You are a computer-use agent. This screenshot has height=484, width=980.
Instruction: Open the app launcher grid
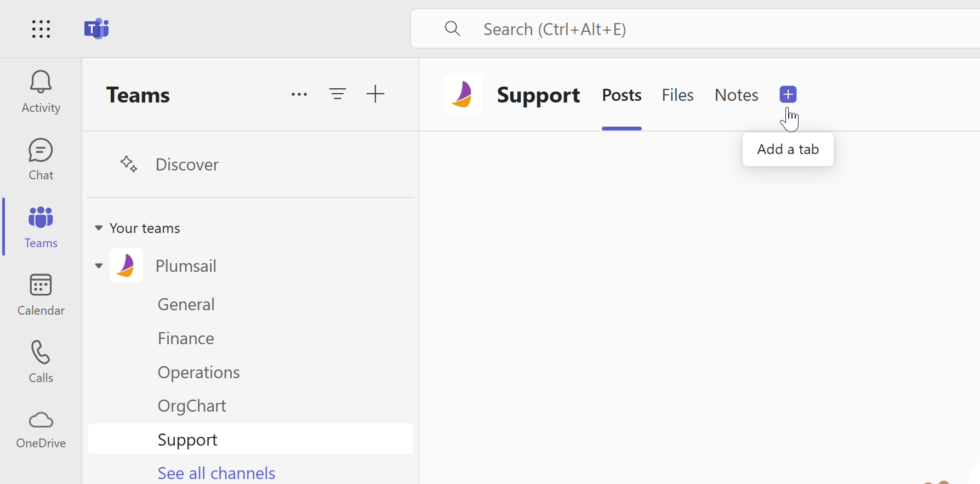pyautogui.click(x=41, y=29)
